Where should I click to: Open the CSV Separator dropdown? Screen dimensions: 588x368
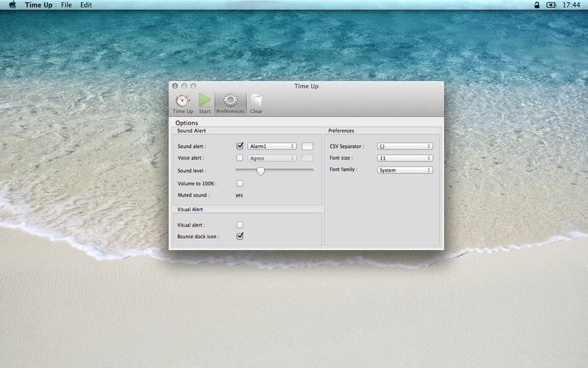405,146
